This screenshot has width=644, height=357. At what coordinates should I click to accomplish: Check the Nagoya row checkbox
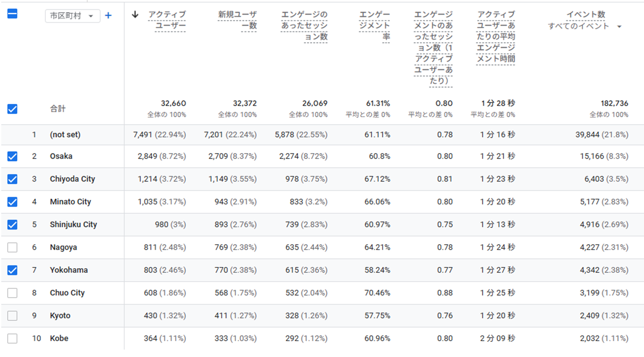click(x=13, y=247)
